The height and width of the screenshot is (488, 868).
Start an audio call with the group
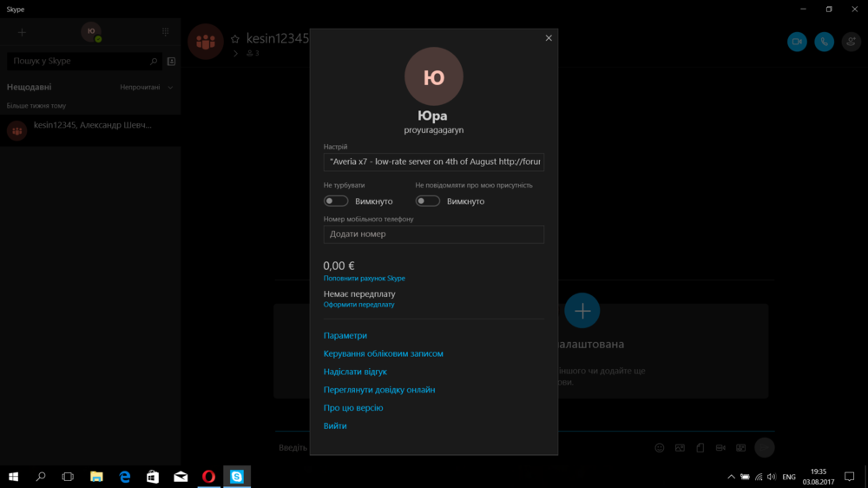[824, 41]
